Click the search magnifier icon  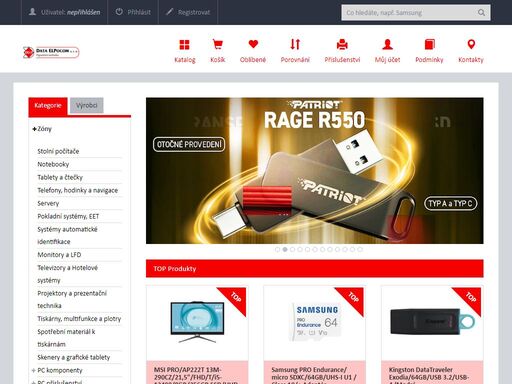[481, 13]
